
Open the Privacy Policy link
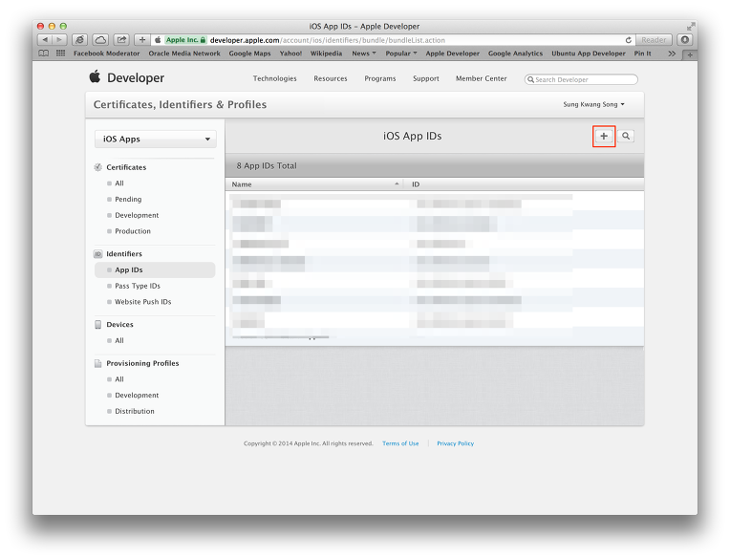click(456, 443)
